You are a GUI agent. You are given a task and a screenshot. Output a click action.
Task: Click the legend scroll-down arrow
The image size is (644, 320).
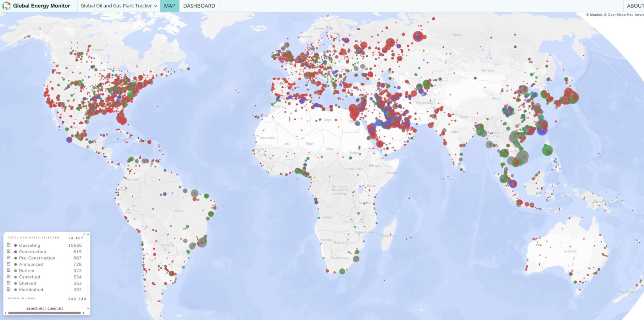(x=88, y=308)
